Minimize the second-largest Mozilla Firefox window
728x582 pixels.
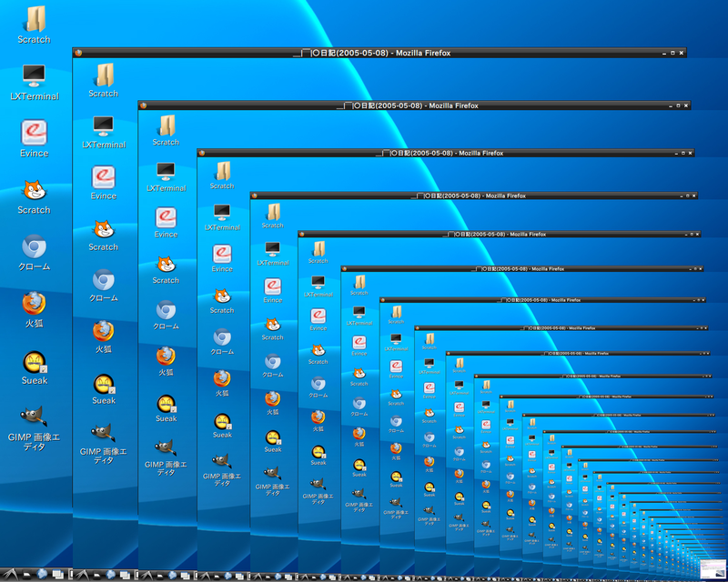coord(671,106)
